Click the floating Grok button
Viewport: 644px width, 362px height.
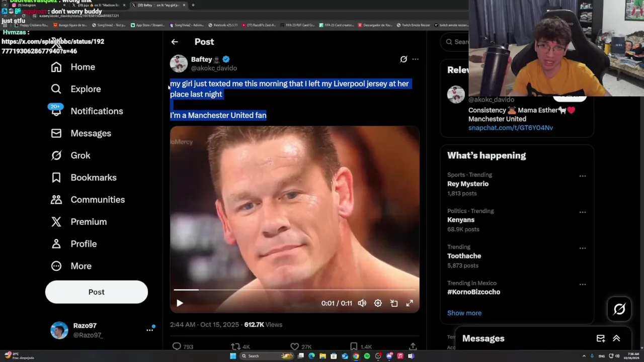coord(619,309)
